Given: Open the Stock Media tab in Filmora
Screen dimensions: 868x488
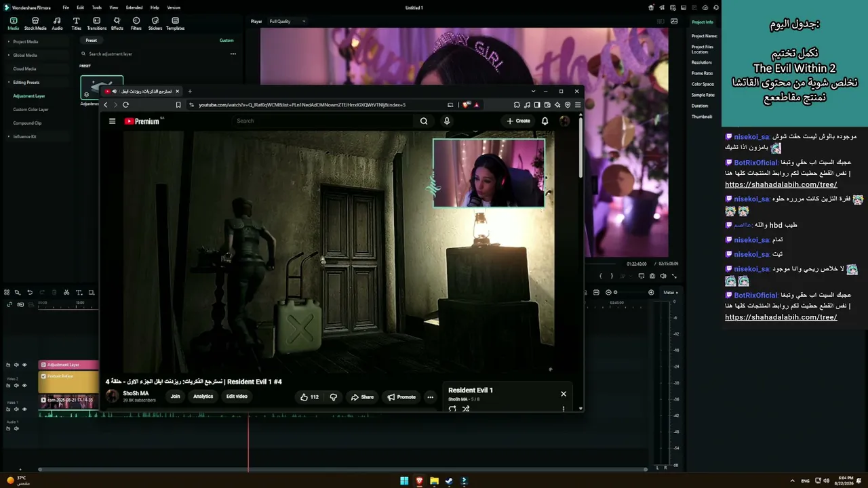Looking at the screenshot, I should [x=35, y=24].
